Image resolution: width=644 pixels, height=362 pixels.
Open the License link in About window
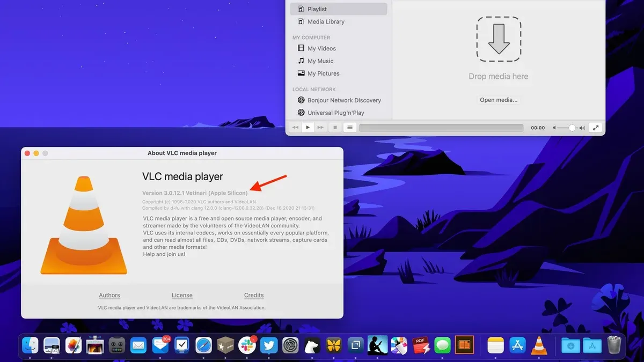click(182, 295)
